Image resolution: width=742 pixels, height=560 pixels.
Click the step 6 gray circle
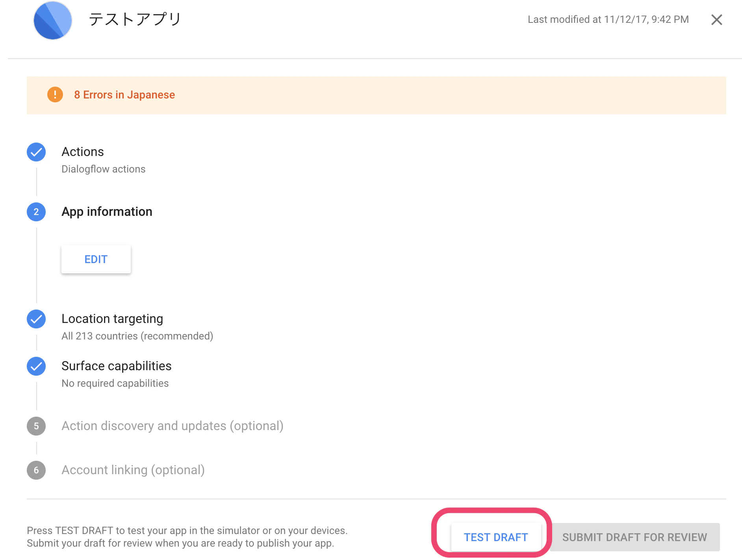coord(36,470)
